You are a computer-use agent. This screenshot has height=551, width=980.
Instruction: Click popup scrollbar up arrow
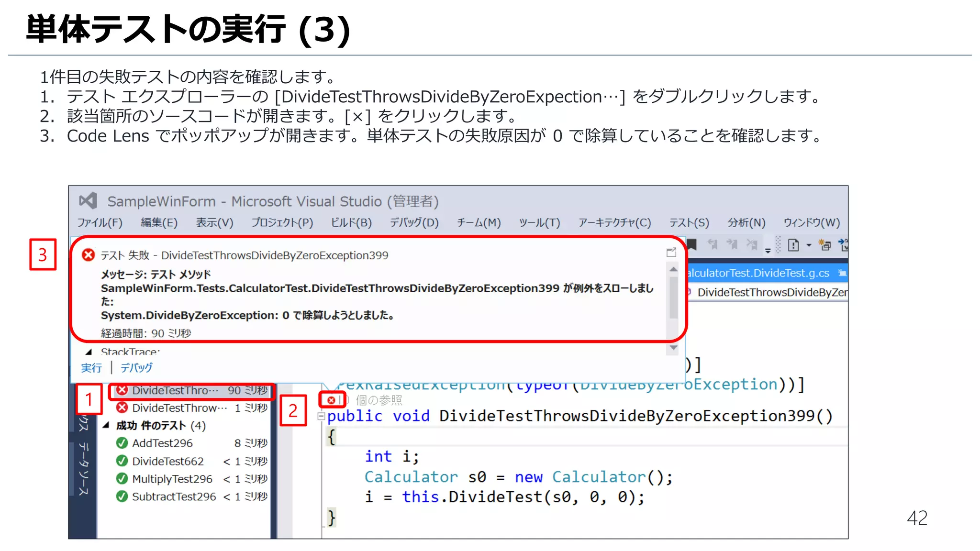pos(673,269)
